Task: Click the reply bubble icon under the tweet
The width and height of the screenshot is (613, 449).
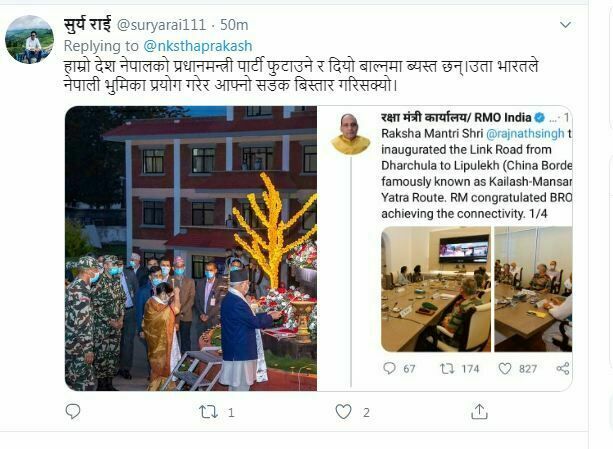Action: click(x=73, y=411)
